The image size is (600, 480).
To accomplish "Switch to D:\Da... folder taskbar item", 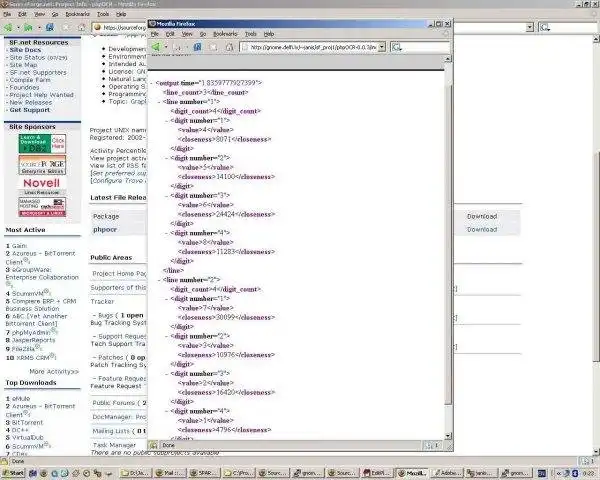I will pyautogui.click(x=136, y=473).
